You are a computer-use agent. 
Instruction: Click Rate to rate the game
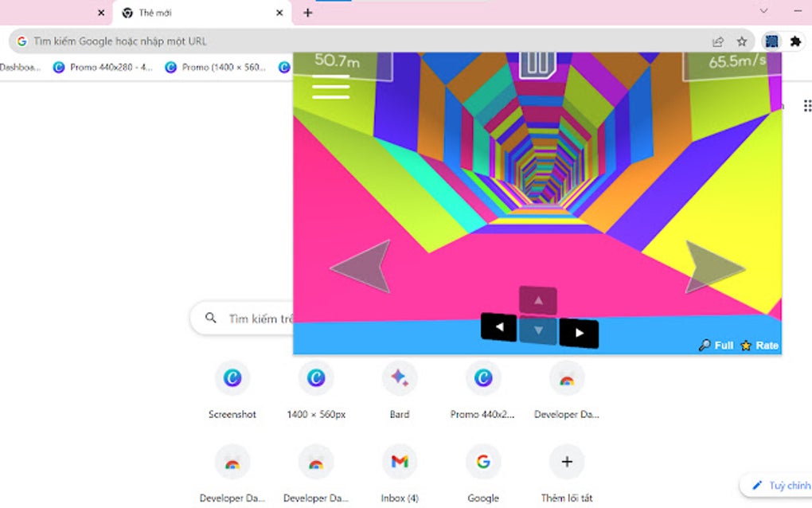[x=765, y=345]
